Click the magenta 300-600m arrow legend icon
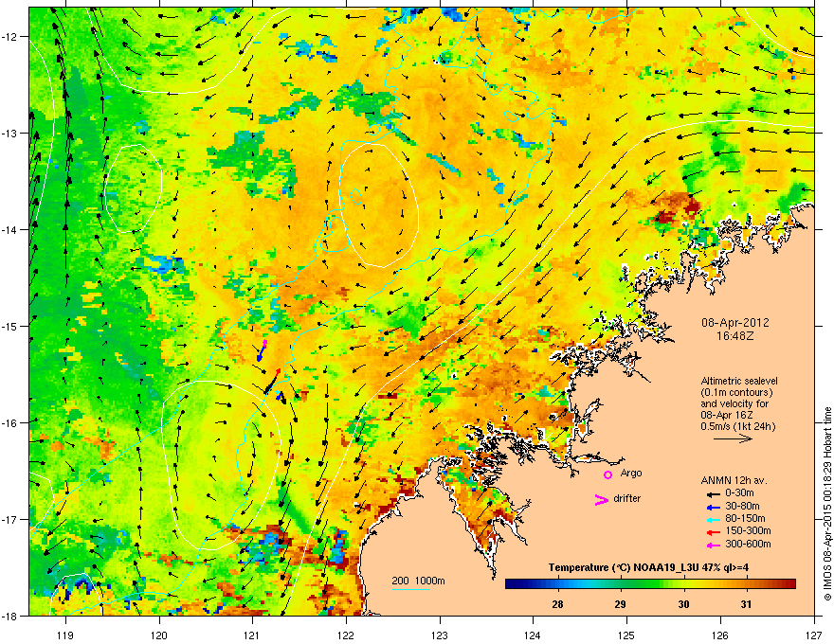Screen dimensions: 834x644 [714, 545]
